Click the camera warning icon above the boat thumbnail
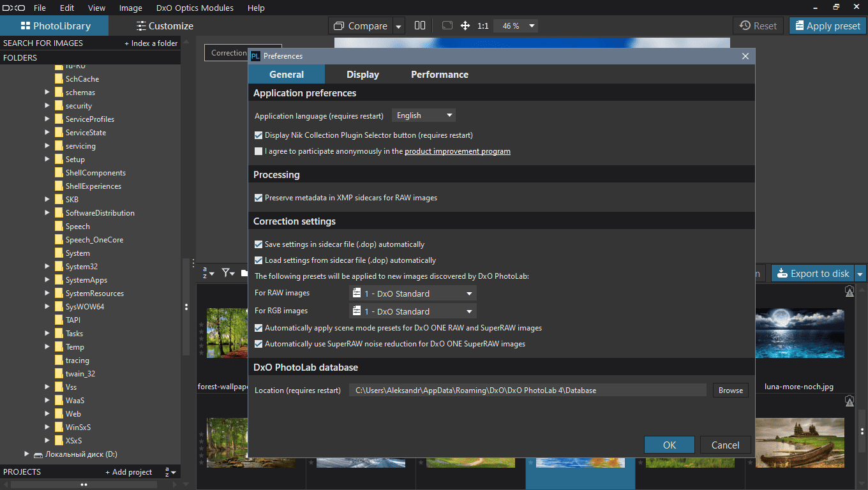The image size is (868, 490). point(849,401)
